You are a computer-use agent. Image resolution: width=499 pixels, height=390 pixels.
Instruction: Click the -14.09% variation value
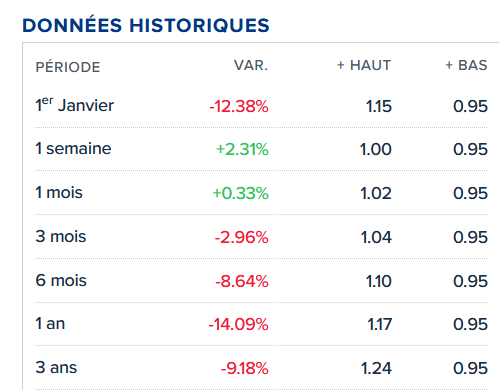(x=238, y=324)
